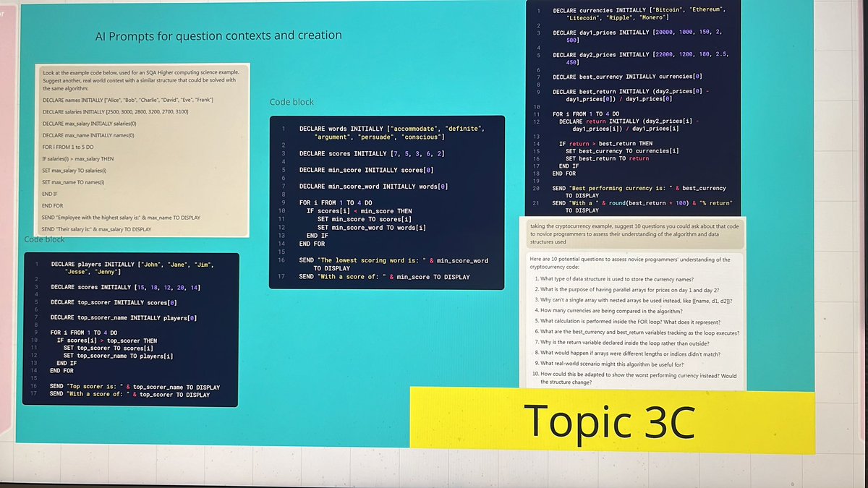The height and width of the screenshot is (488, 868).
Task: Click "Here are 10 potential questions" response intro
Action: pos(630,262)
